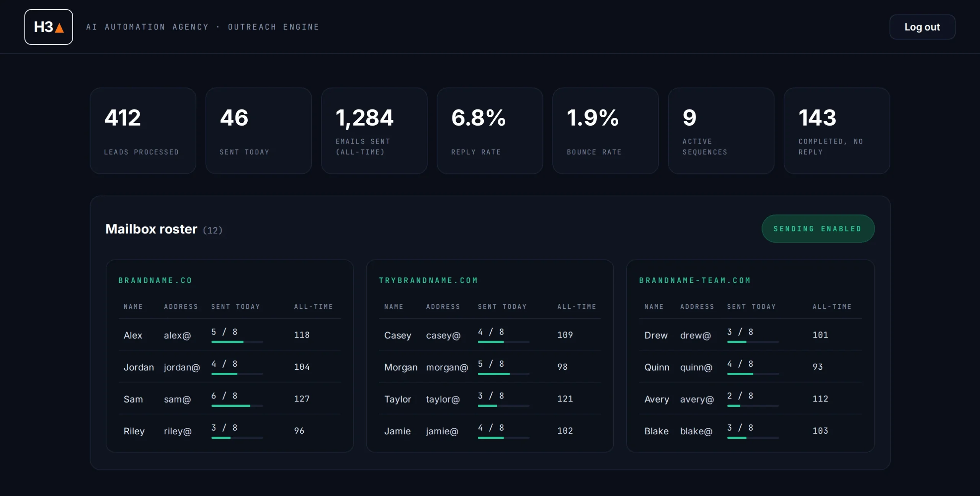Open the 9 Active Sequences card
This screenshot has width=980, height=496.
point(721,131)
